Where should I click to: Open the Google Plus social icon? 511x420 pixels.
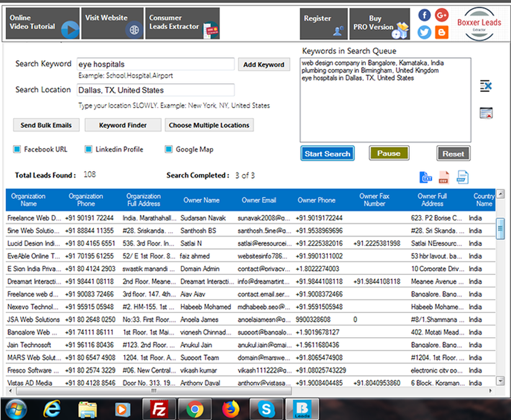point(442,15)
